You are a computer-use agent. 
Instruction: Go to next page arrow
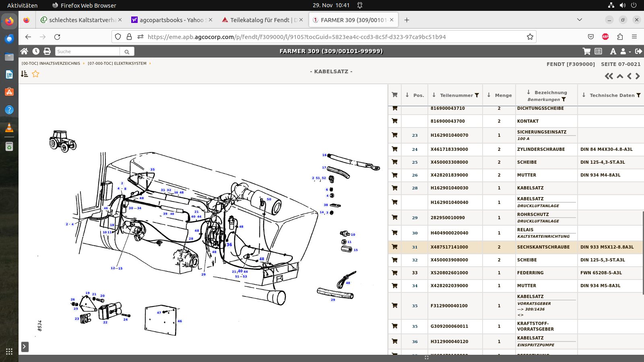point(638,76)
